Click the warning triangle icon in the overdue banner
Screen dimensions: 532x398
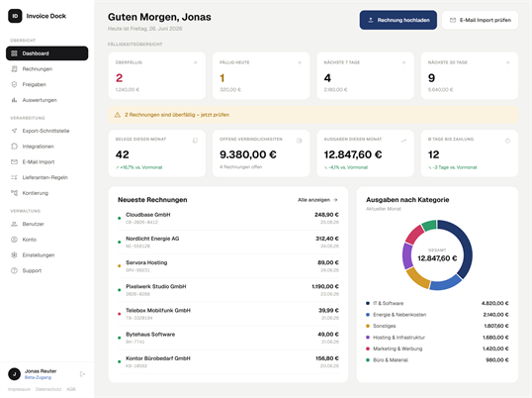click(x=118, y=115)
